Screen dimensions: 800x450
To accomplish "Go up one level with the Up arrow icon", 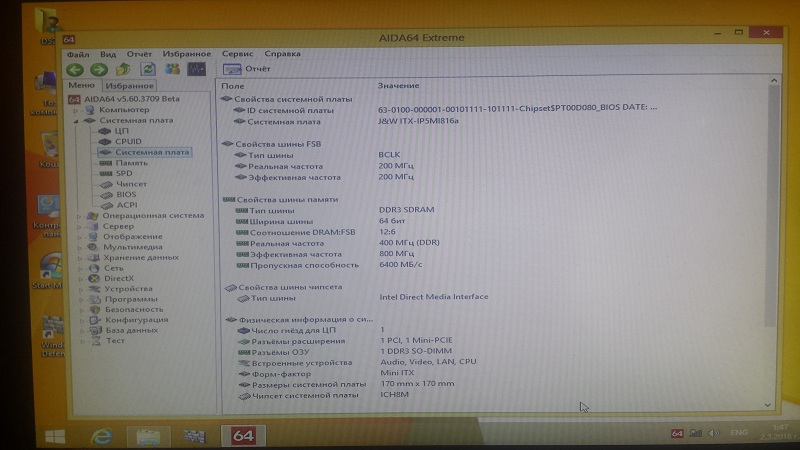I will (123, 69).
